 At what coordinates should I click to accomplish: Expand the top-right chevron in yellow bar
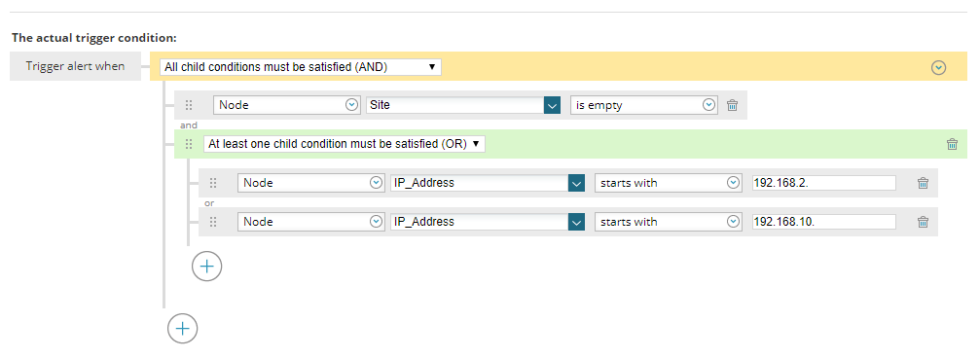click(939, 67)
